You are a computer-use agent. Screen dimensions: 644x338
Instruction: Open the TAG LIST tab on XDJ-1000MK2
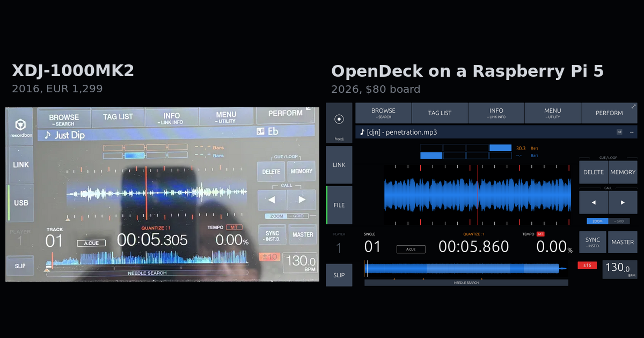118,116
